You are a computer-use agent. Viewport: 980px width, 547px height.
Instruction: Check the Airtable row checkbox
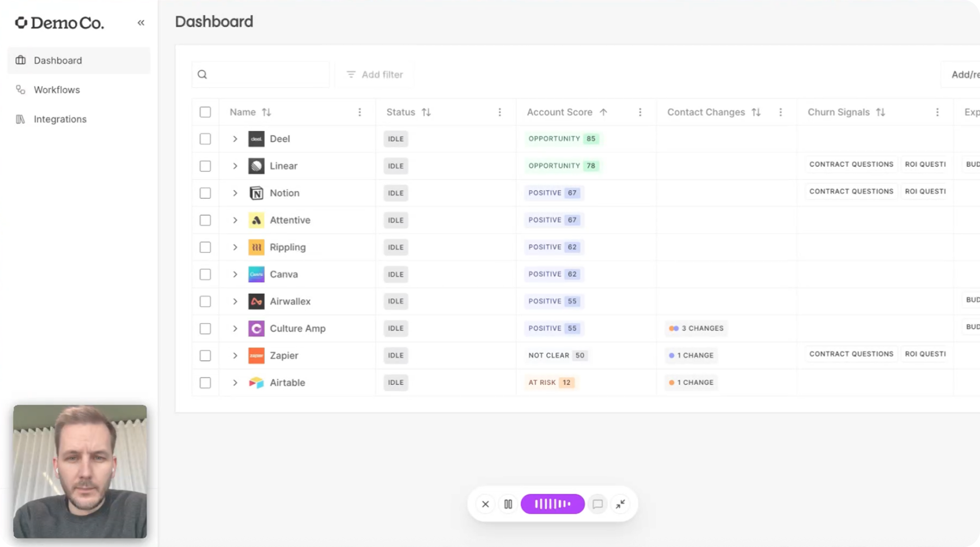205,383
